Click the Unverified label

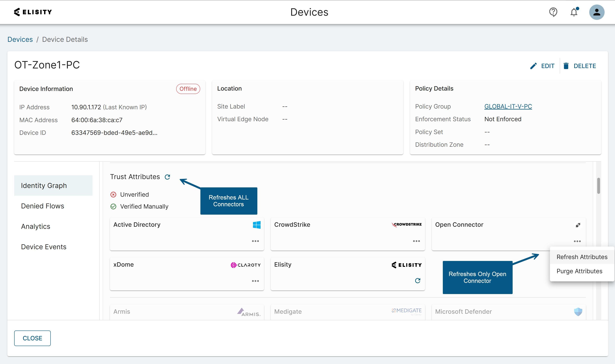135,195
